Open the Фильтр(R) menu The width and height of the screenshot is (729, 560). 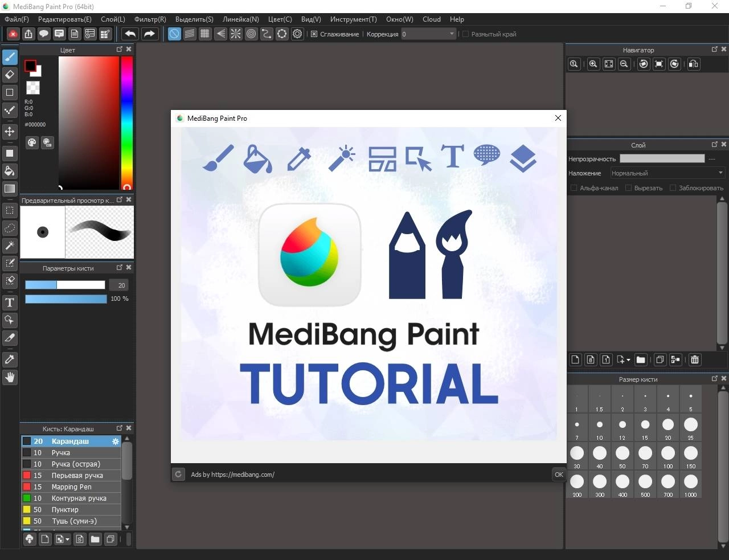[x=150, y=19]
